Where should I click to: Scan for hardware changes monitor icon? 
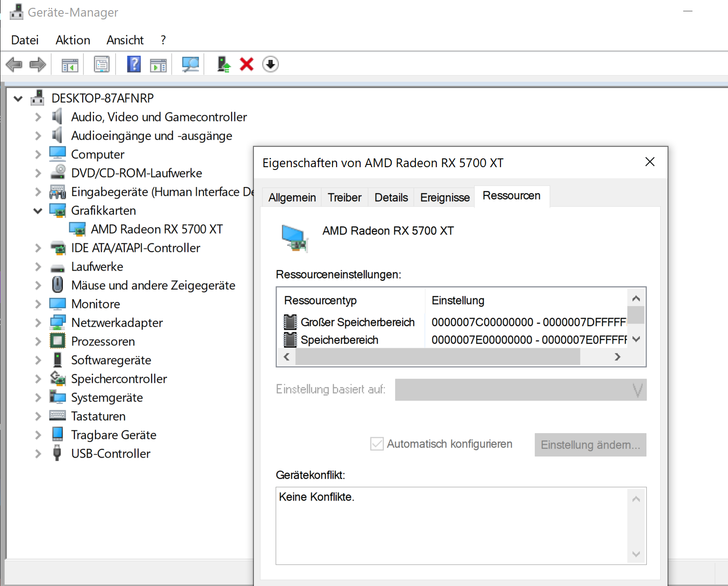190,64
